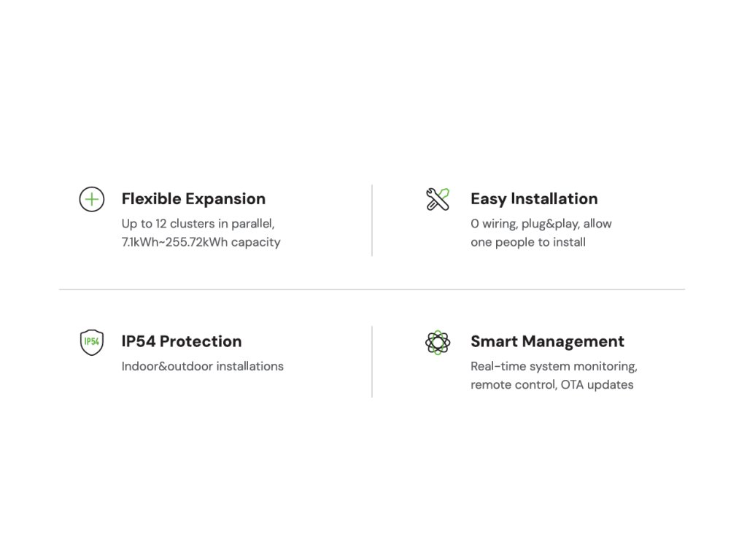Click the "Up to 12 clusters in parallel" line

[198, 224]
